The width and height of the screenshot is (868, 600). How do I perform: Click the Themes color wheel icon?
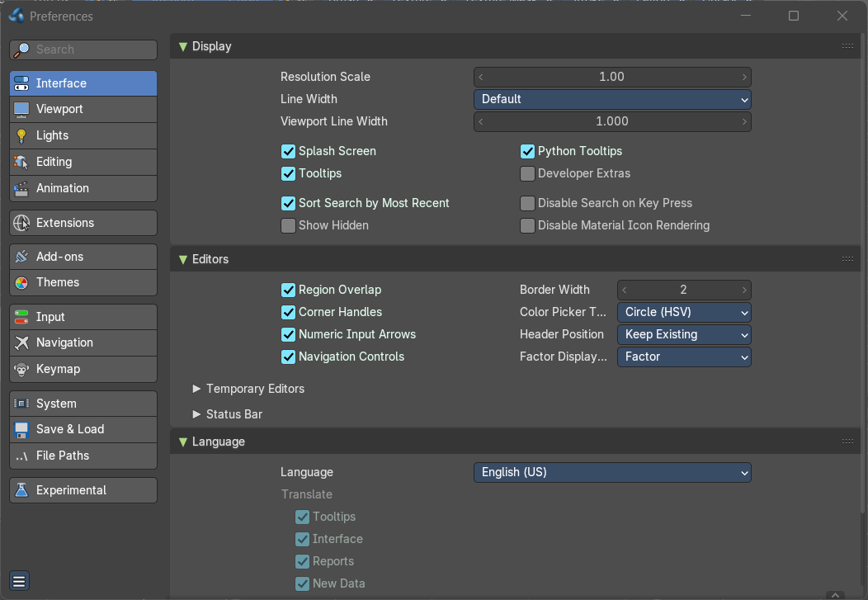(21, 283)
